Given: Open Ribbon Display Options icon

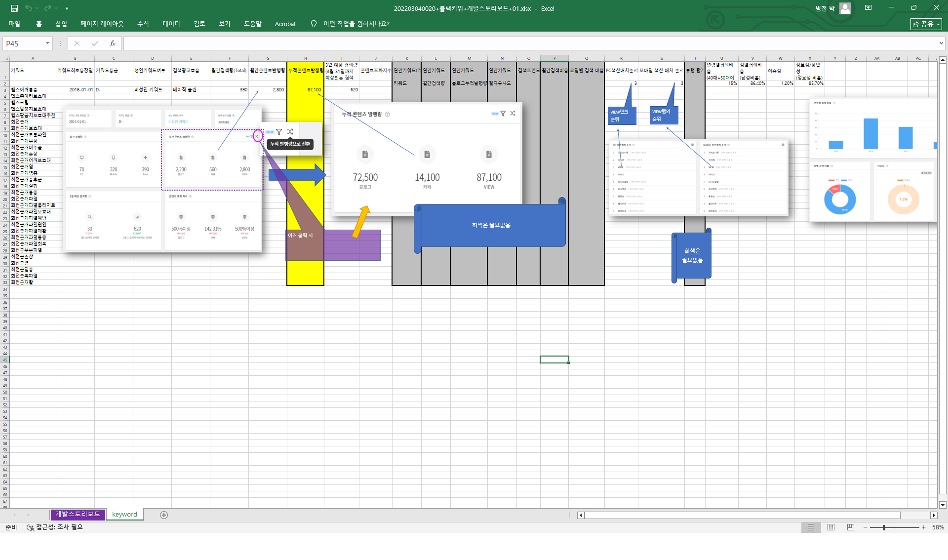Looking at the screenshot, I should (x=868, y=8).
